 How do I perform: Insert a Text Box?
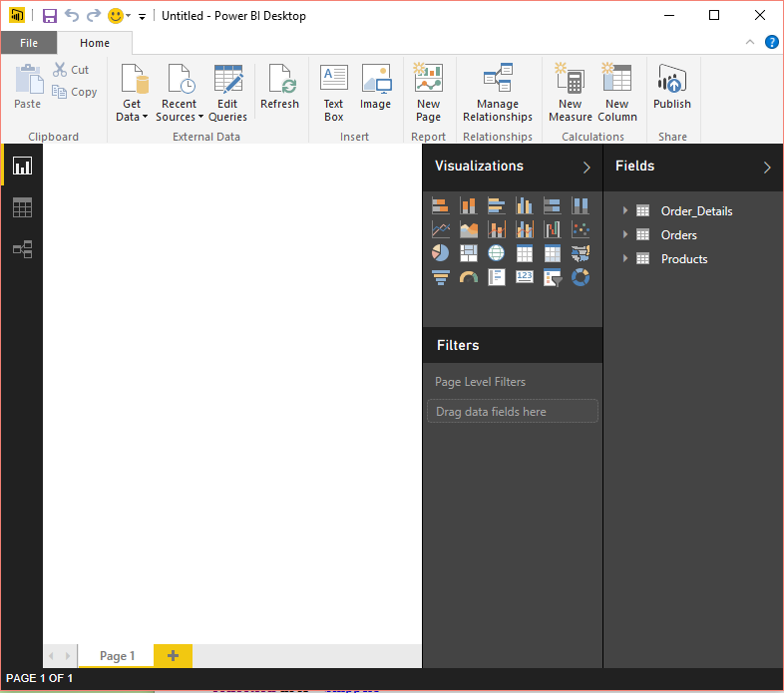point(333,93)
